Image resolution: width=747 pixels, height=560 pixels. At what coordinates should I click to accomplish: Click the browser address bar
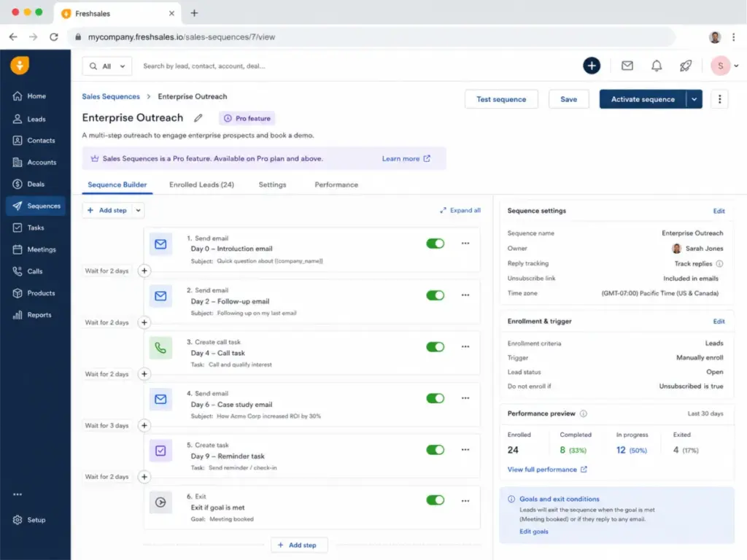pyautogui.click(x=371, y=37)
